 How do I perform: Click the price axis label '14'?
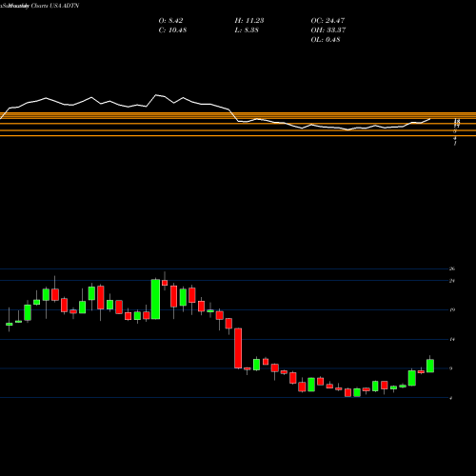click(452, 339)
